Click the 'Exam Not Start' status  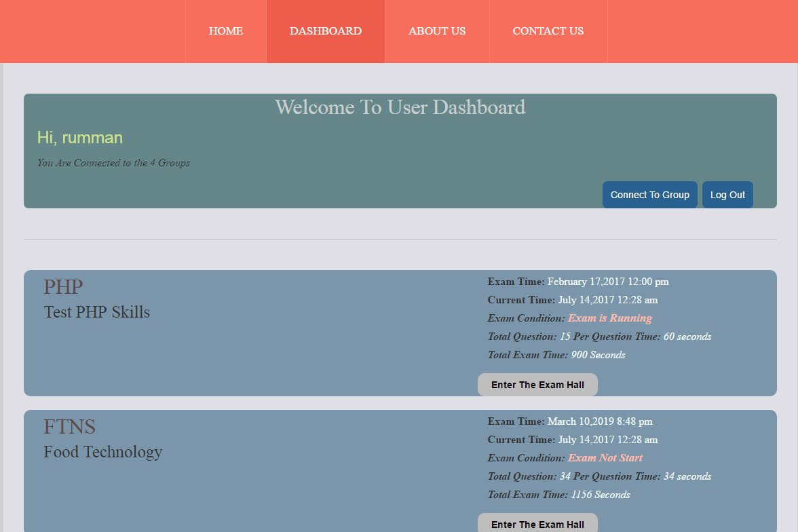pyautogui.click(x=605, y=458)
